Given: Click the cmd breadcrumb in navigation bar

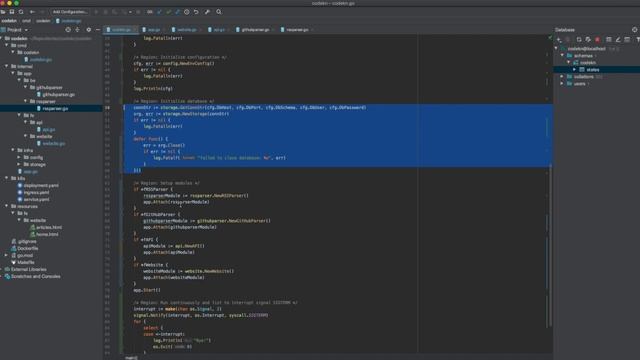Looking at the screenshot, I should [27, 21].
